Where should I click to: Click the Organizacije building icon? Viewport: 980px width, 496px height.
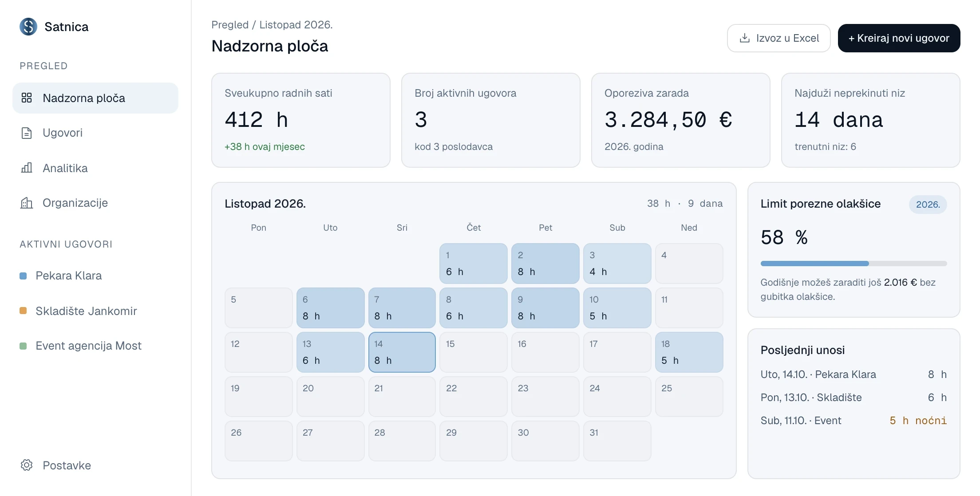pos(27,203)
